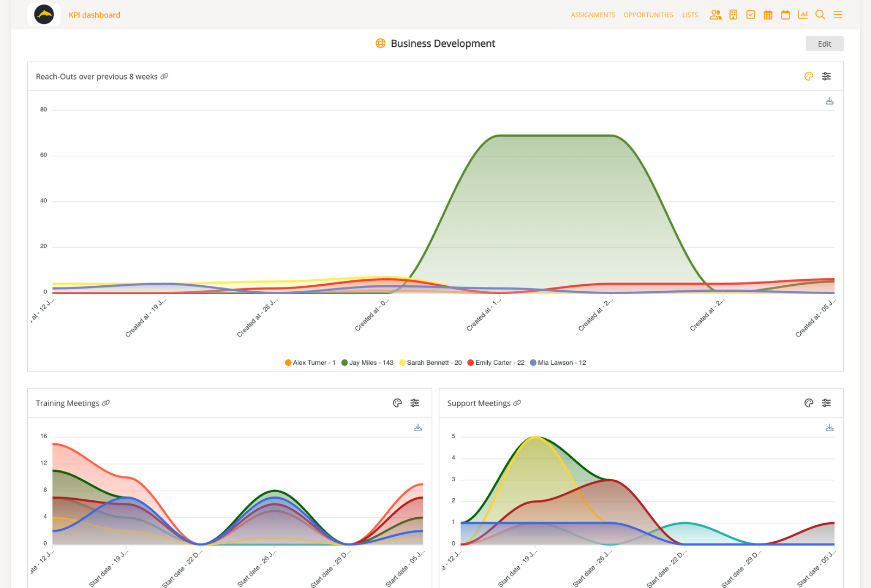The width and height of the screenshot is (871, 588).
Task: Toggle Jay Miles series in legend
Action: (367, 363)
